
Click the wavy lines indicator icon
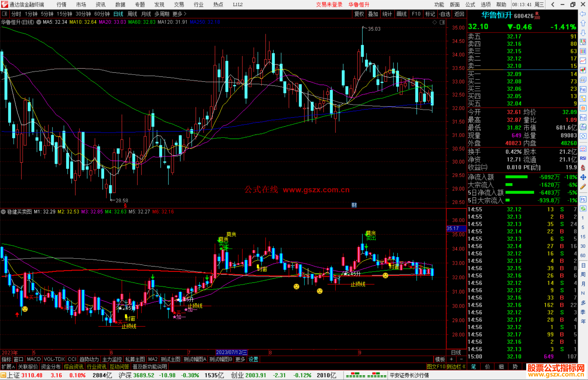click(x=583, y=149)
